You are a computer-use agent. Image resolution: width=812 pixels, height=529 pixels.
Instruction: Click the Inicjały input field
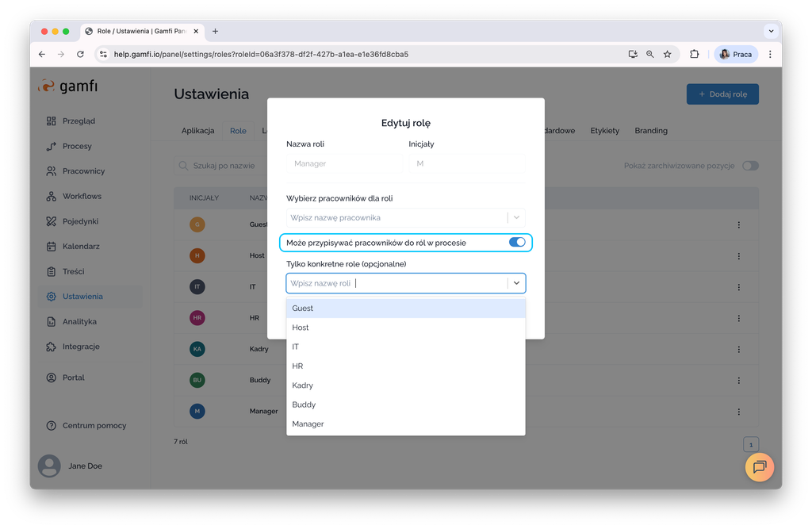465,163
